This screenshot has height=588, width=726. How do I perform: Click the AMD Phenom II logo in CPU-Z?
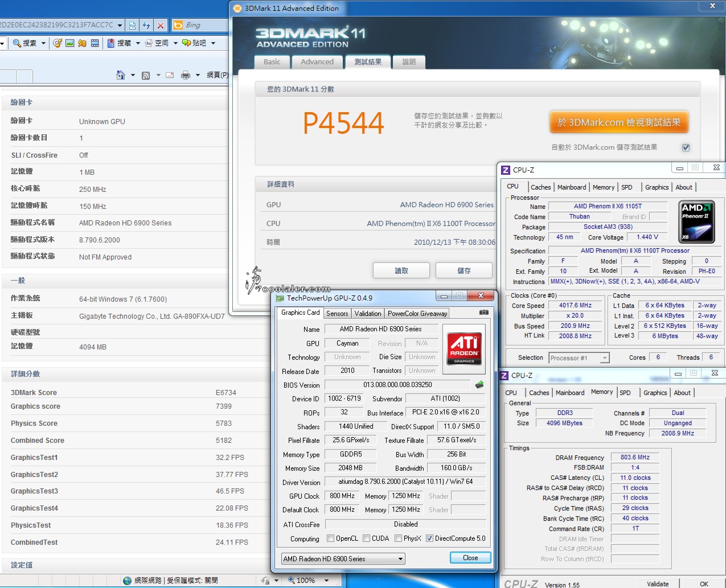point(696,221)
